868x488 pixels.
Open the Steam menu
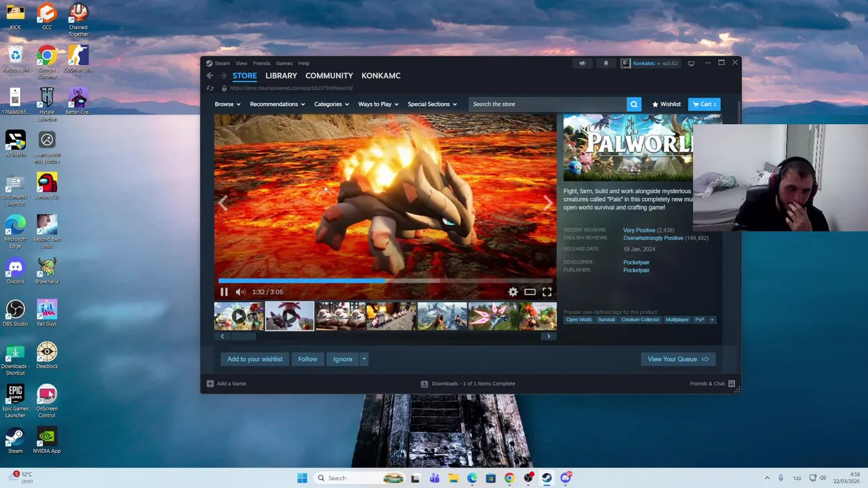[222, 64]
